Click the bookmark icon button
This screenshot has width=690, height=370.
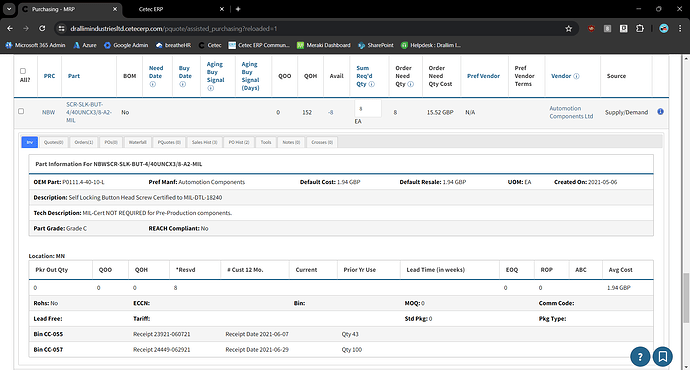[663, 356]
